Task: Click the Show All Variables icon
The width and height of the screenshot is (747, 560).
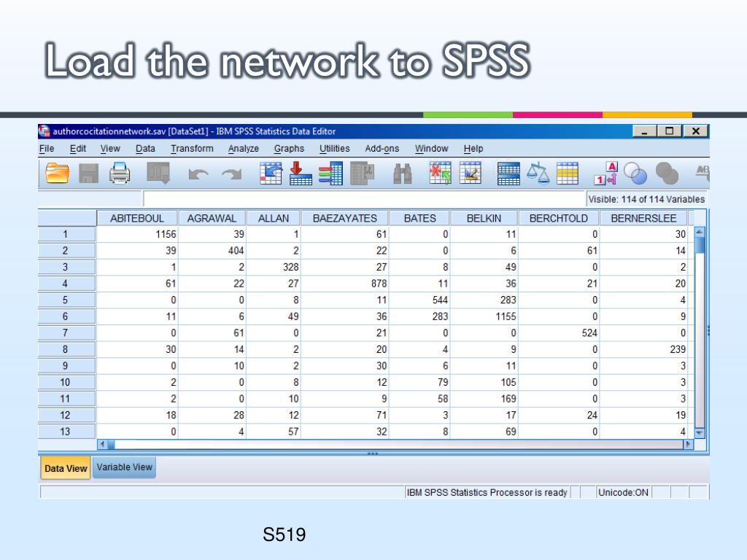Action: 667,174
